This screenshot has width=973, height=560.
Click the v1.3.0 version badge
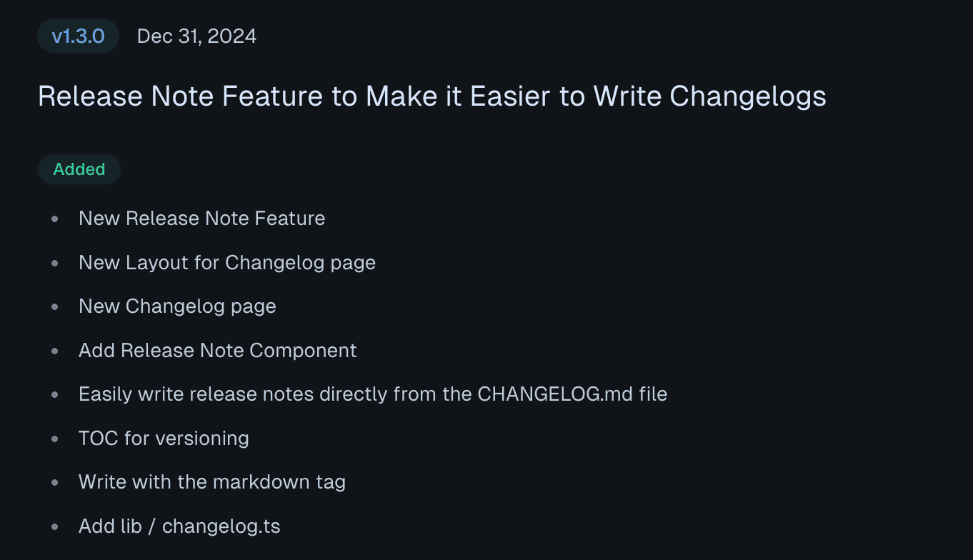tap(78, 36)
